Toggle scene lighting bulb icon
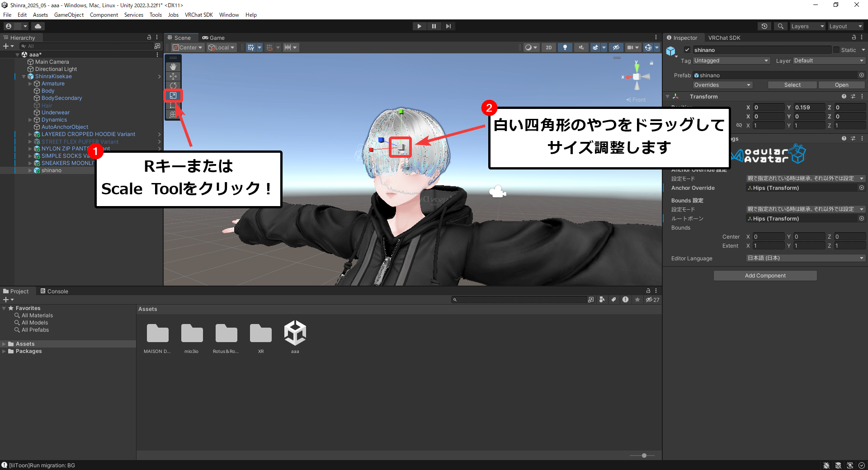868x470 pixels. click(x=565, y=47)
